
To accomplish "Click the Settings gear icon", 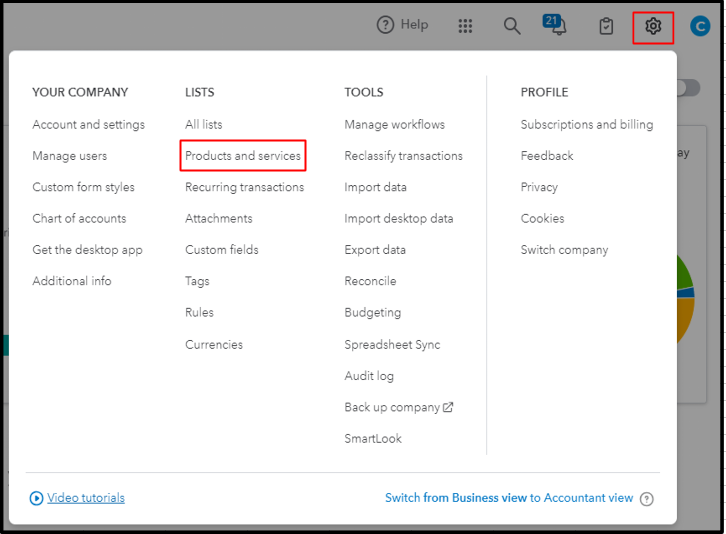I will [x=653, y=26].
